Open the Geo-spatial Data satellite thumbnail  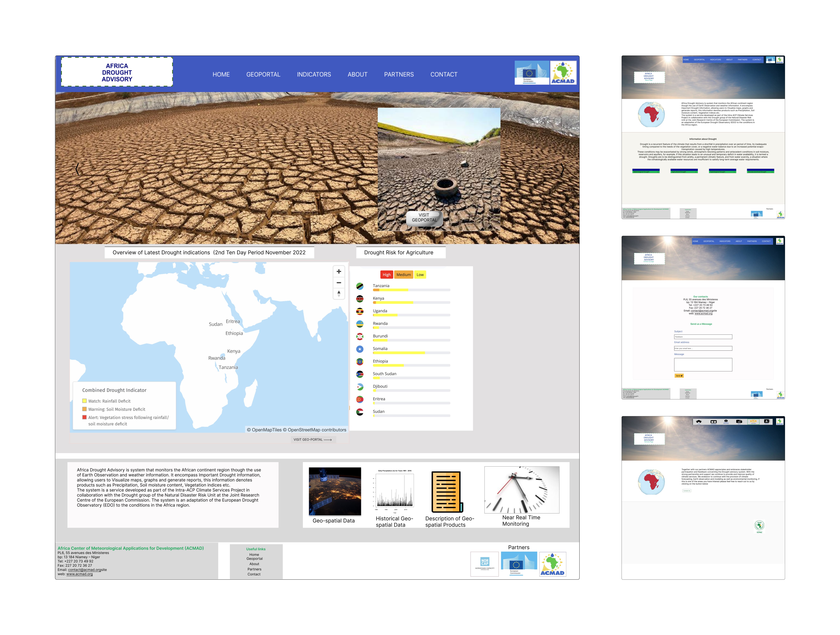[x=335, y=491]
